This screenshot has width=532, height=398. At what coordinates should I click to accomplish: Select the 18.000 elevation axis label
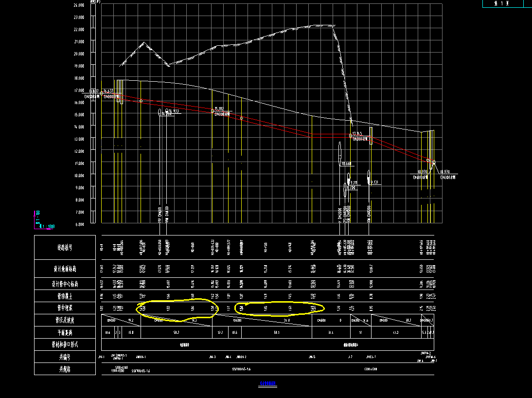tap(79, 78)
